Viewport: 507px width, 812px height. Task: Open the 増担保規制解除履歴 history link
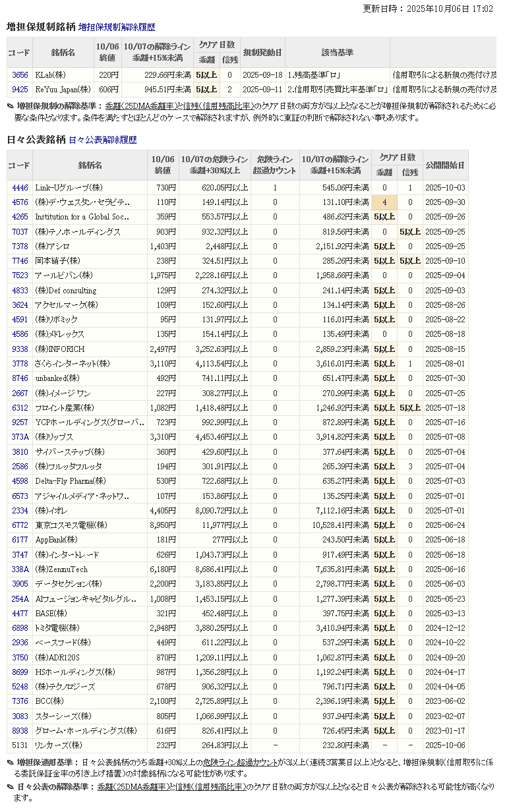click(117, 28)
